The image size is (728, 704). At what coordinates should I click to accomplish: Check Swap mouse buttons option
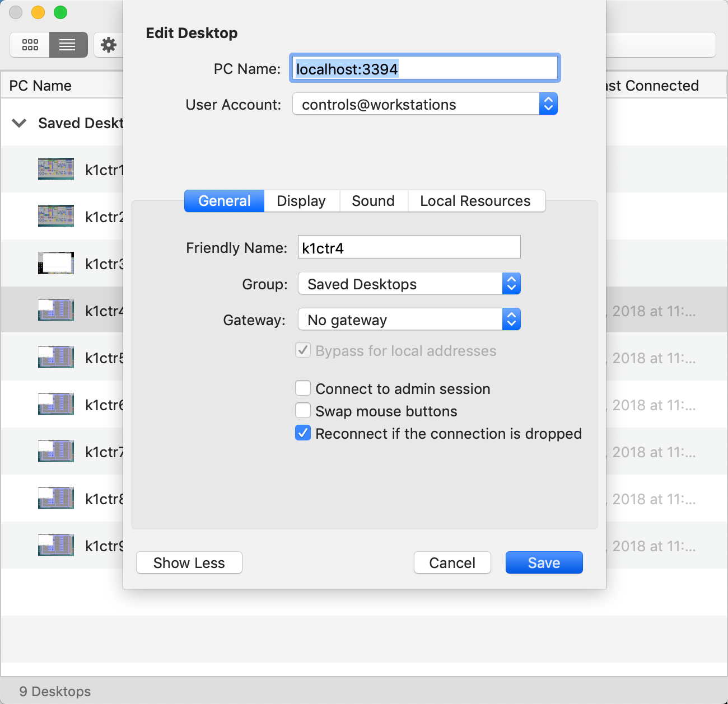(x=303, y=411)
